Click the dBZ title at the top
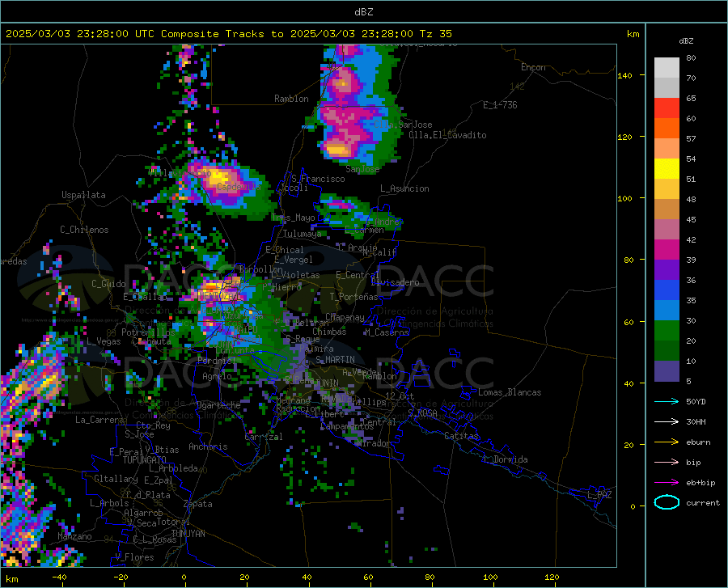Image resolution: width=728 pixels, height=588 pixels. tap(363, 12)
